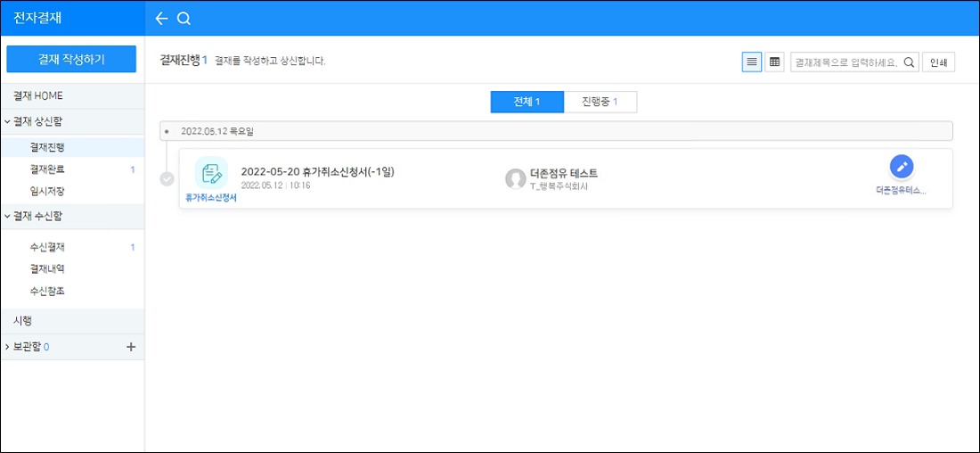Click the 휴가취소신청서 document form icon
980x453 pixels.
pos(211,173)
